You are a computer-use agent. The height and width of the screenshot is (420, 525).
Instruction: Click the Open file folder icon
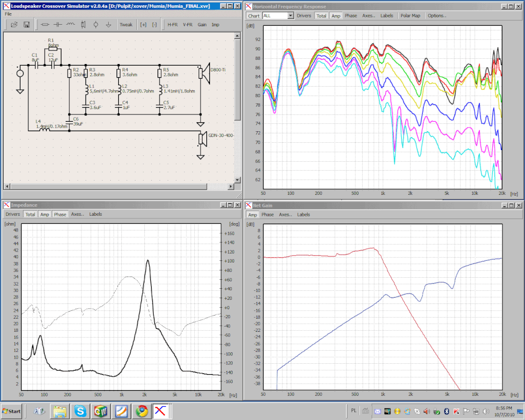tap(14, 25)
